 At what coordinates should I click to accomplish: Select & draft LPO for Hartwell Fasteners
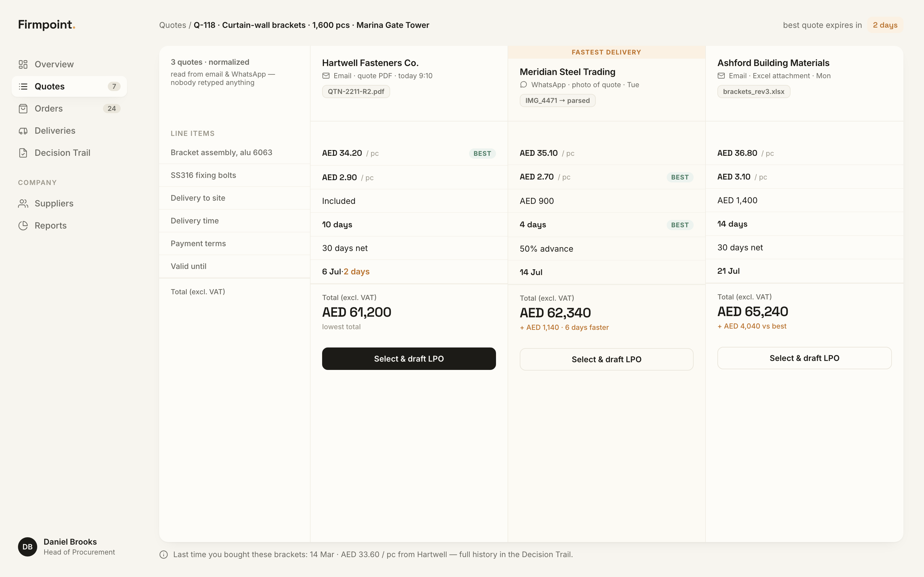(x=409, y=359)
